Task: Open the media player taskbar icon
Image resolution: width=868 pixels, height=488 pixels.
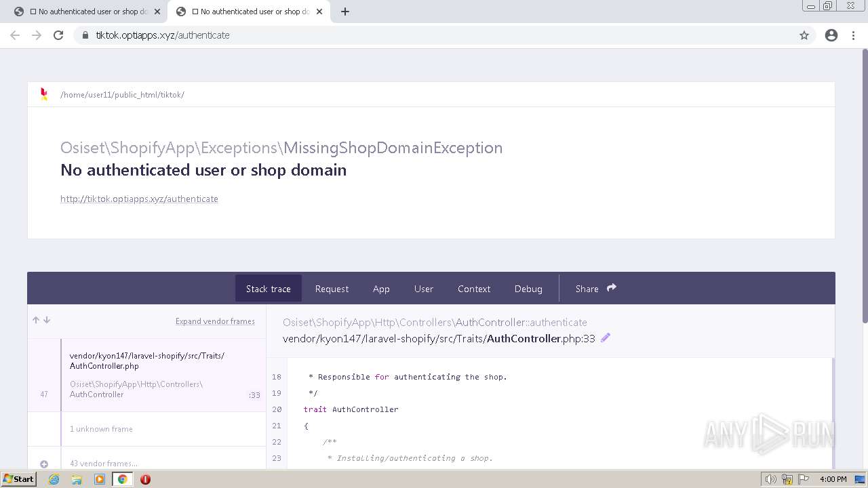Action: [x=100, y=479]
